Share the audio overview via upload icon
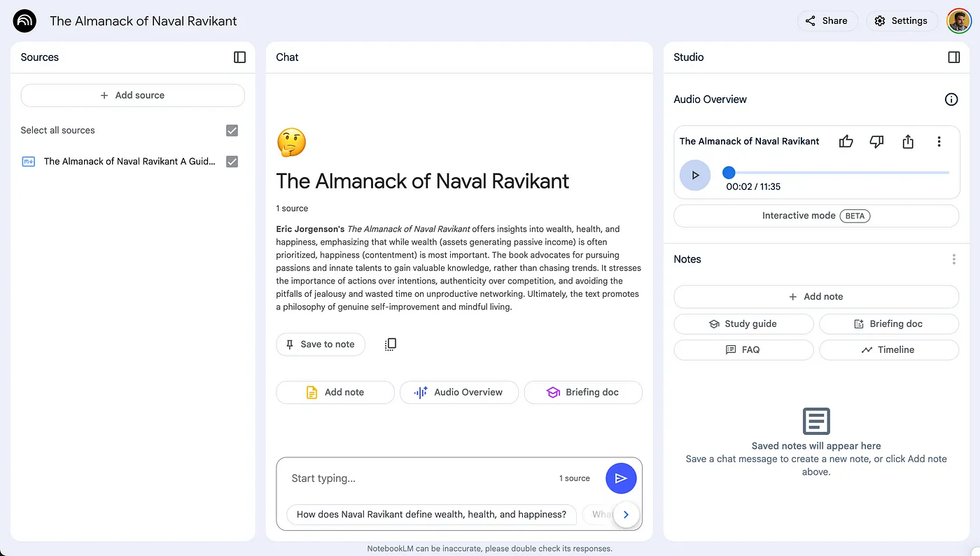The width and height of the screenshot is (980, 556). 908,141
